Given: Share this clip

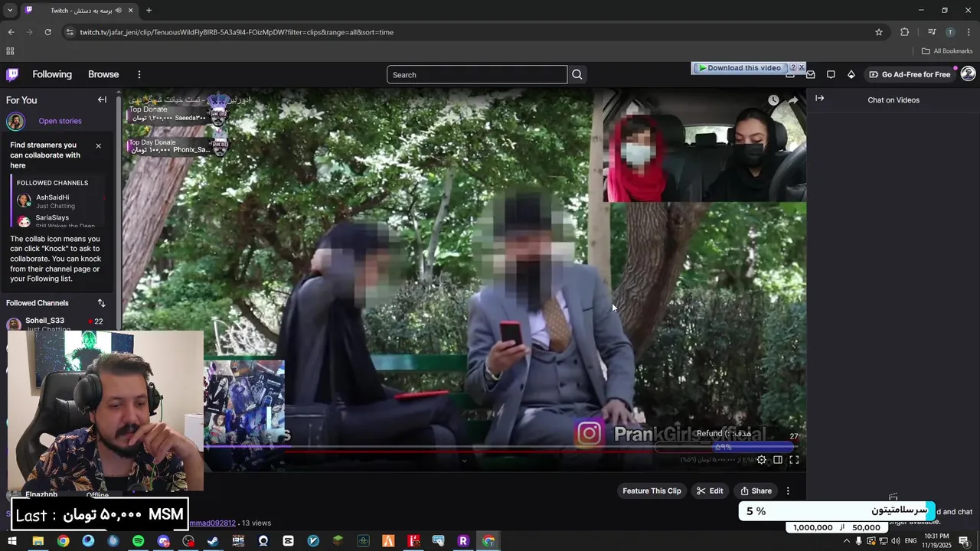Looking at the screenshot, I should 756,491.
